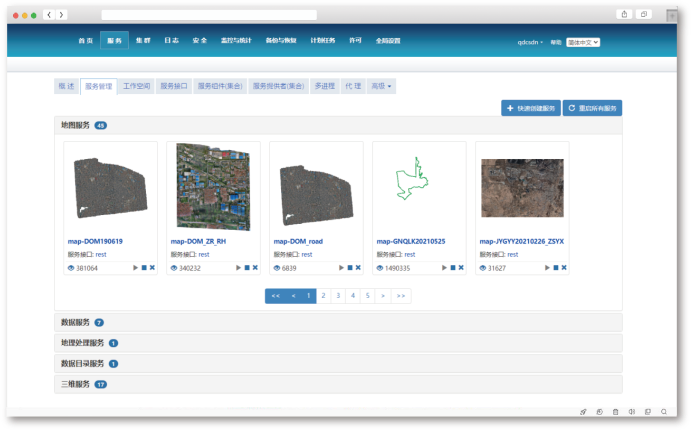Click eye view-count icon on map-DOM190619
The width and height of the screenshot is (691, 430).
71,268
